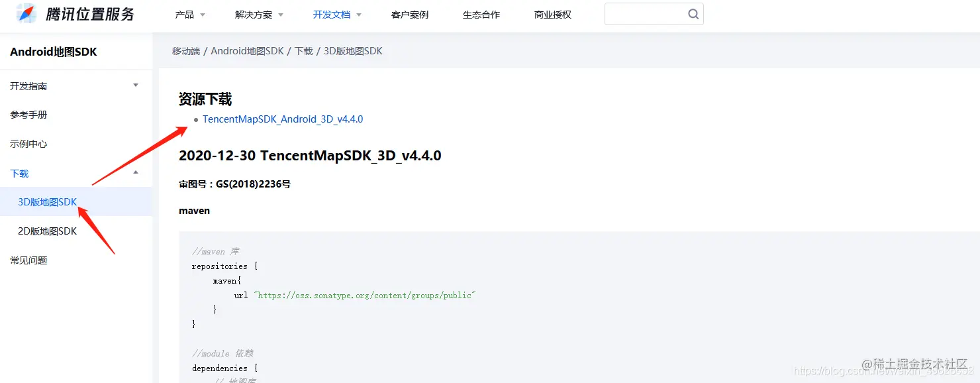Image resolution: width=980 pixels, height=383 pixels.
Task: Click the 2020-12-30 TencentMapSDK_3D_v4.4.0 heading
Action: coord(310,156)
